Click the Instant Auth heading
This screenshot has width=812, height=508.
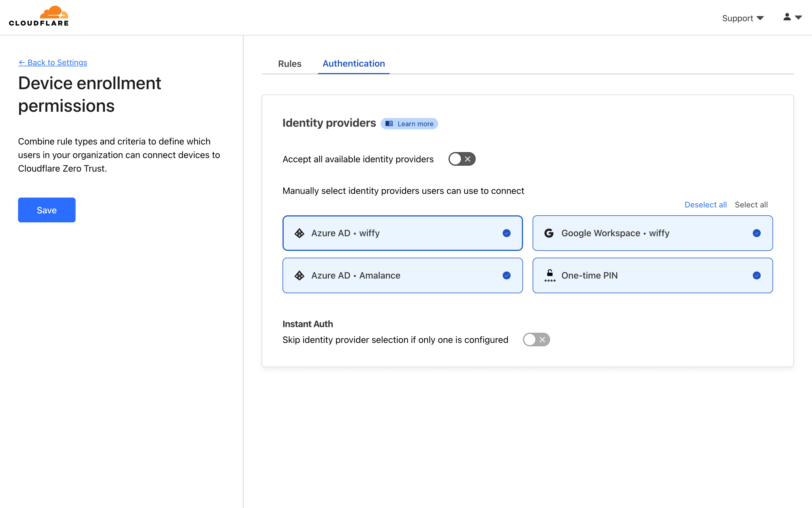[x=308, y=324]
